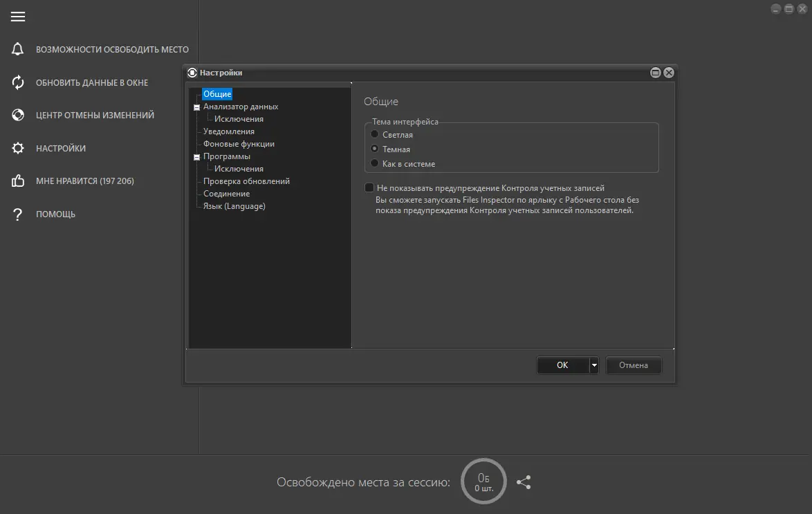Select the Фоновые функции tree item
Viewport: 812px width, 514px height.
coord(239,143)
